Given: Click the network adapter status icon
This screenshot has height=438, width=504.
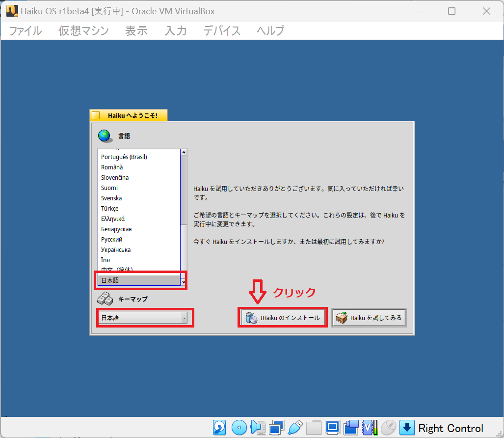Looking at the screenshot, I should 277,428.
